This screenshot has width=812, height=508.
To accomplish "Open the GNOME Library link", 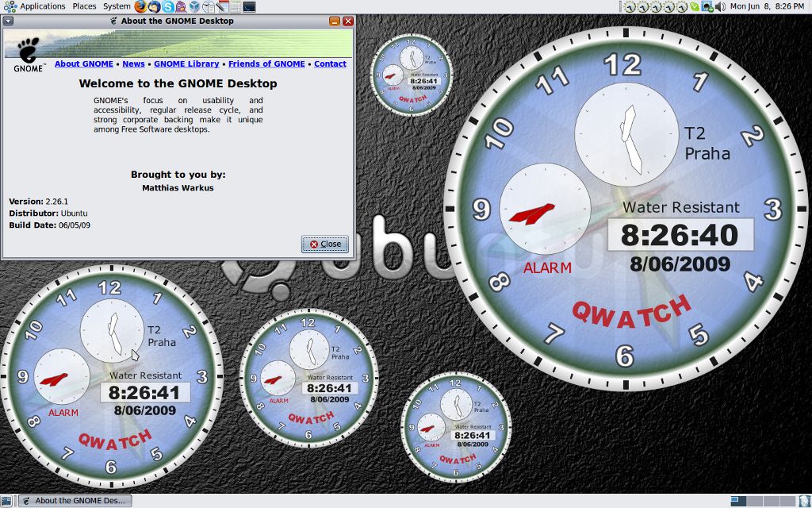I will [x=186, y=63].
